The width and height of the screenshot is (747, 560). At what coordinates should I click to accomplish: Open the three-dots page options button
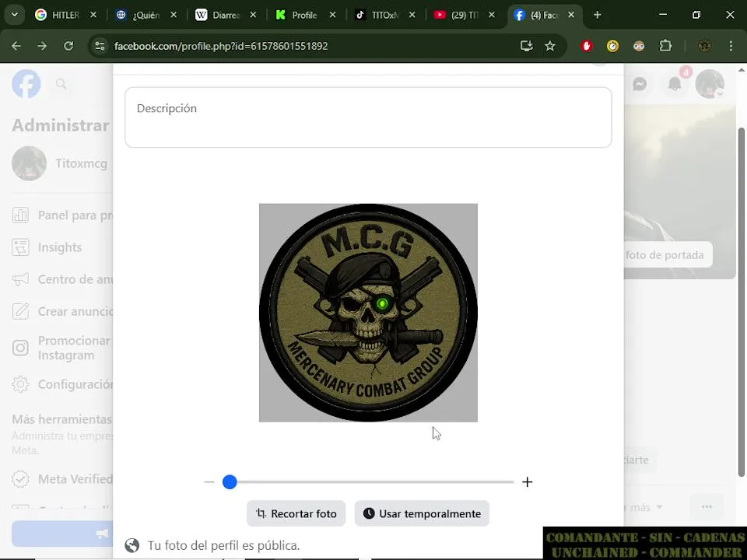(707, 506)
